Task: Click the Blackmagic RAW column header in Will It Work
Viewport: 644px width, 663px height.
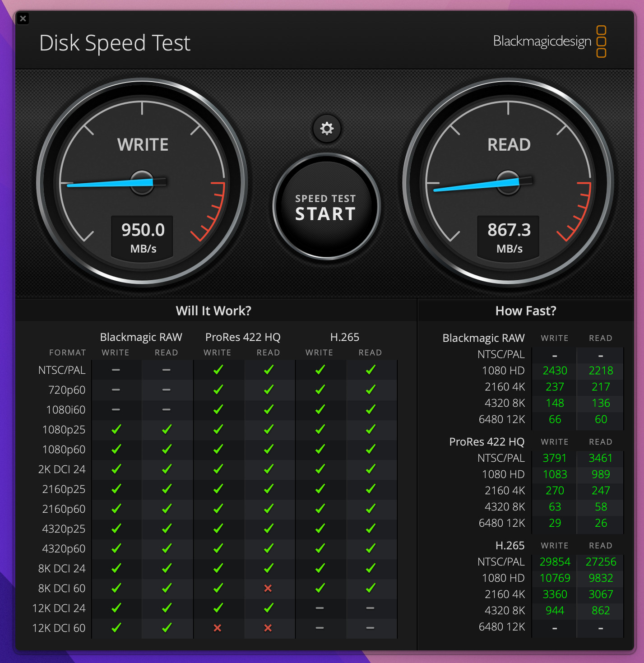Action: tap(141, 337)
